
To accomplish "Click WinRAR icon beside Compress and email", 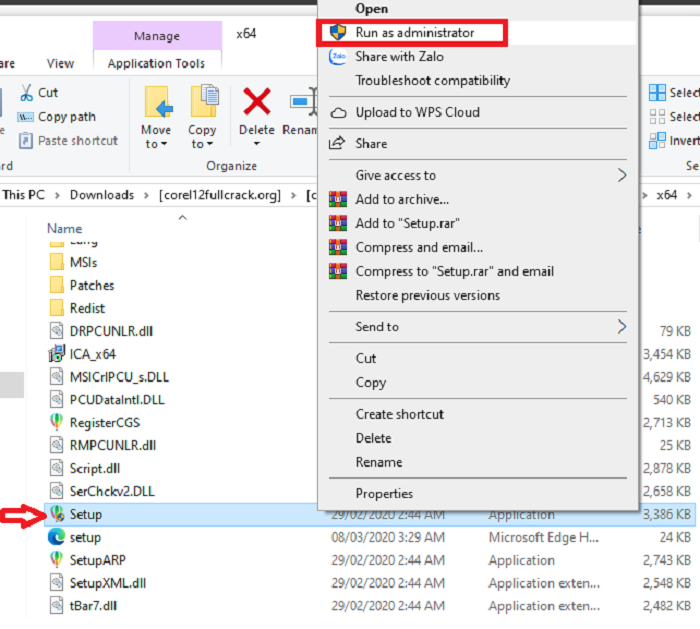I will tap(338, 247).
